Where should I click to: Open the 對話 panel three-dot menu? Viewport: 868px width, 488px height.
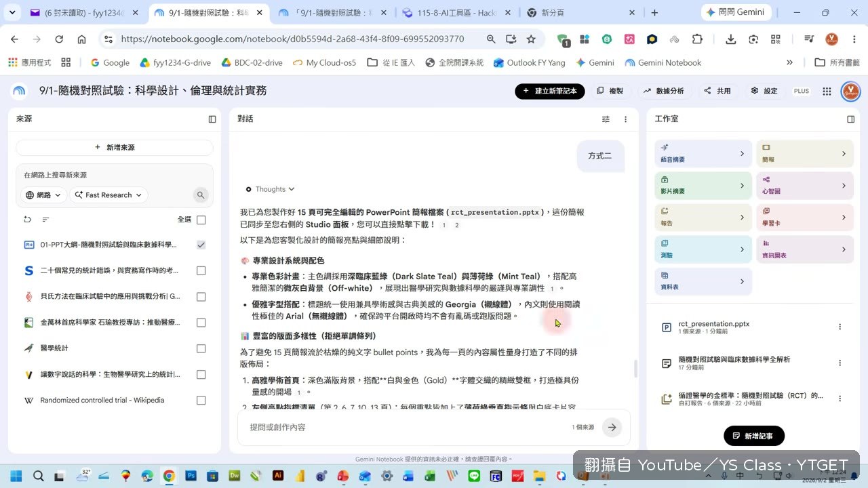pos(625,119)
